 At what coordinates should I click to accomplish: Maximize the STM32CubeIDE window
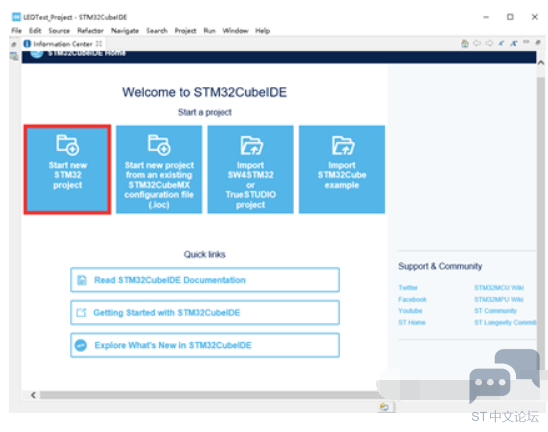pyautogui.click(x=510, y=17)
